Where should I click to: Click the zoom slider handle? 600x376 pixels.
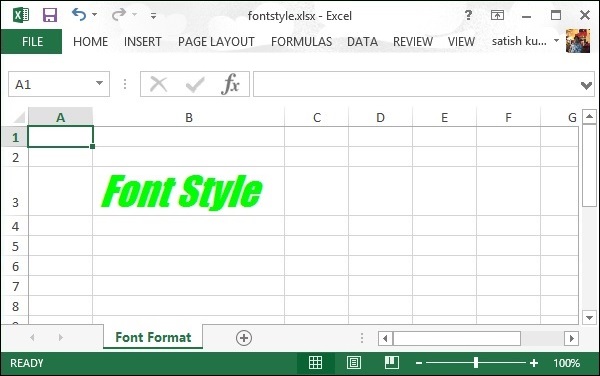click(476, 363)
